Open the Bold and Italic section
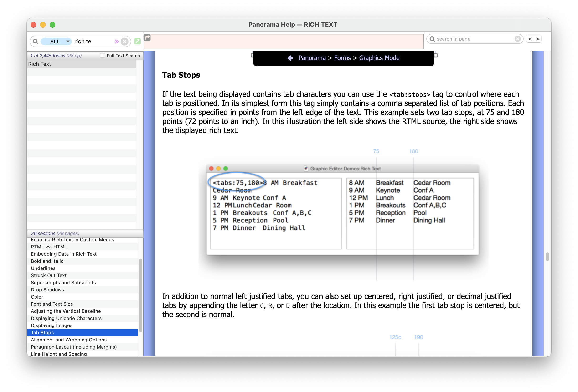The height and width of the screenshot is (392, 578). tap(82, 261)
